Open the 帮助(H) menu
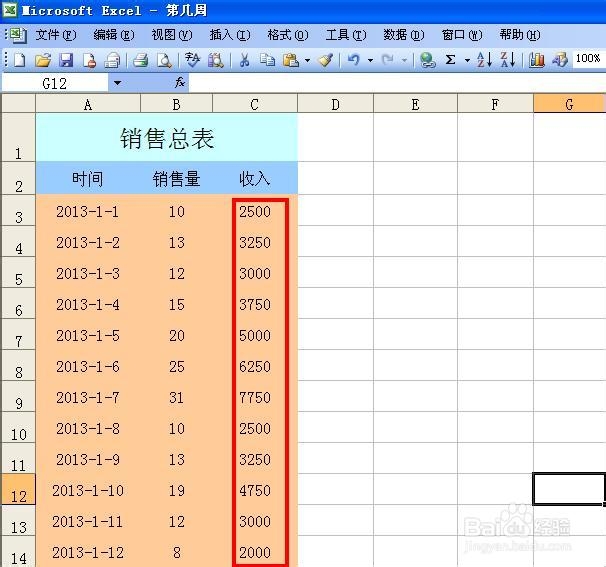This screenshot has width=606, height=567. (520, 35)
